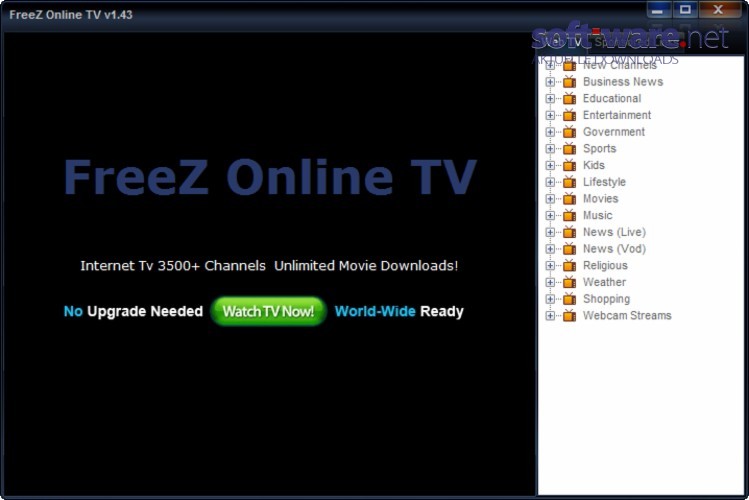
Task: Click the green Watch TV Now! button
Action: pyautogui.click(x=268, y=311)
